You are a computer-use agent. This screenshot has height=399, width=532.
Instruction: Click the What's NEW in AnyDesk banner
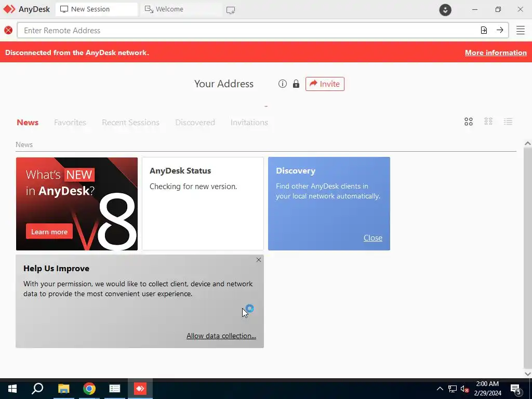pyautogui.click(x=77, y=204)
